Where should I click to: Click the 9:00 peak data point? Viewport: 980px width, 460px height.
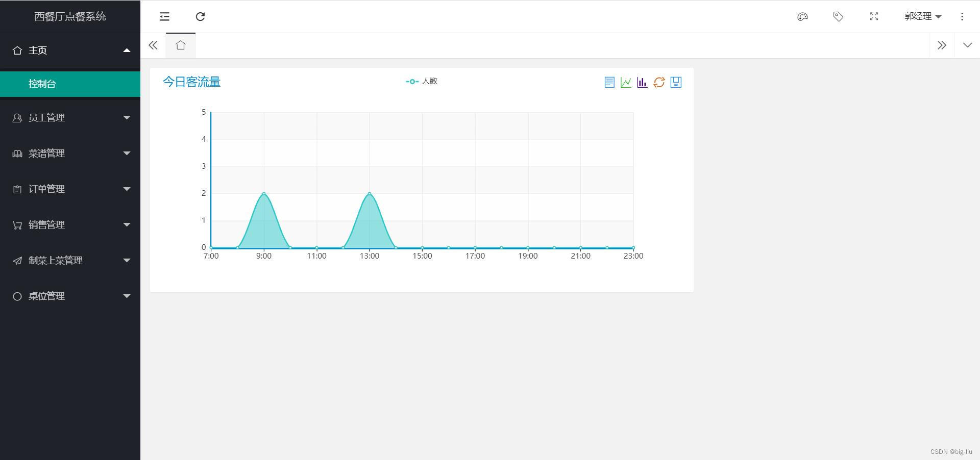(264, 193)
